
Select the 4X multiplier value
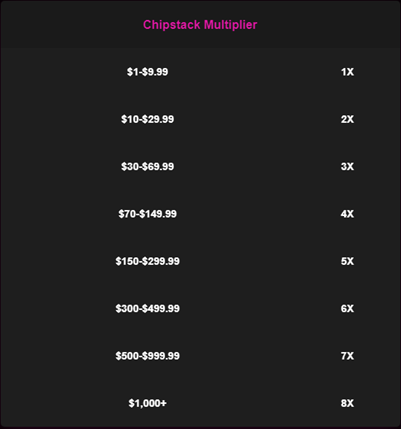click(347, 214)
